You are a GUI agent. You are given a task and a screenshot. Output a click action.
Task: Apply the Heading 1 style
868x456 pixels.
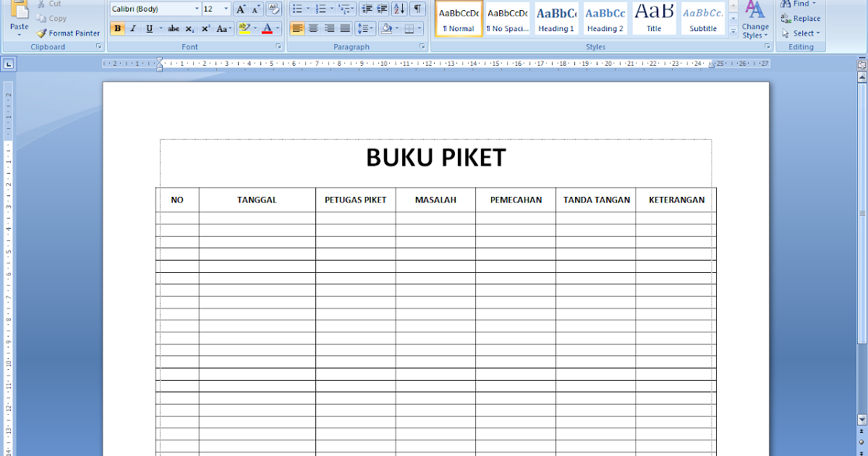[x=556, y=18]
